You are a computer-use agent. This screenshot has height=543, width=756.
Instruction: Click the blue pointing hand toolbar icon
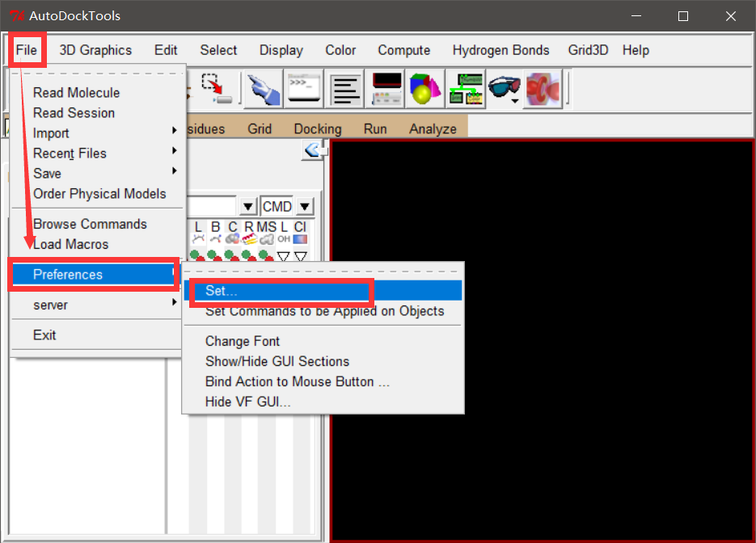click(x=264, y=89)
